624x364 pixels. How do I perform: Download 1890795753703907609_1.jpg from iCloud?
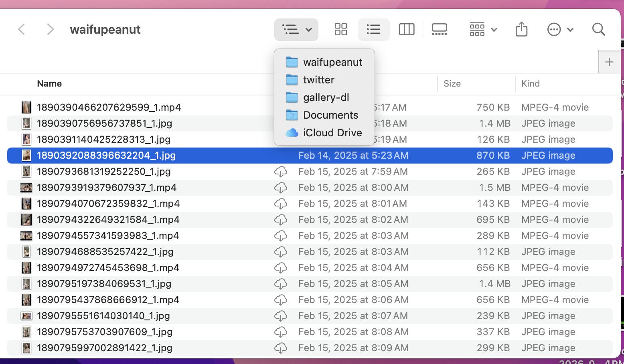[281, 332]
